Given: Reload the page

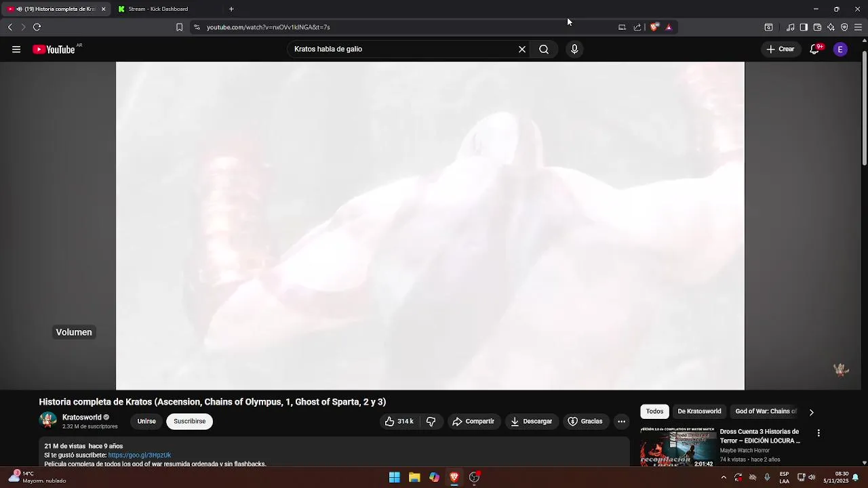Looking at the screenshot, I should tap(37, 27).
